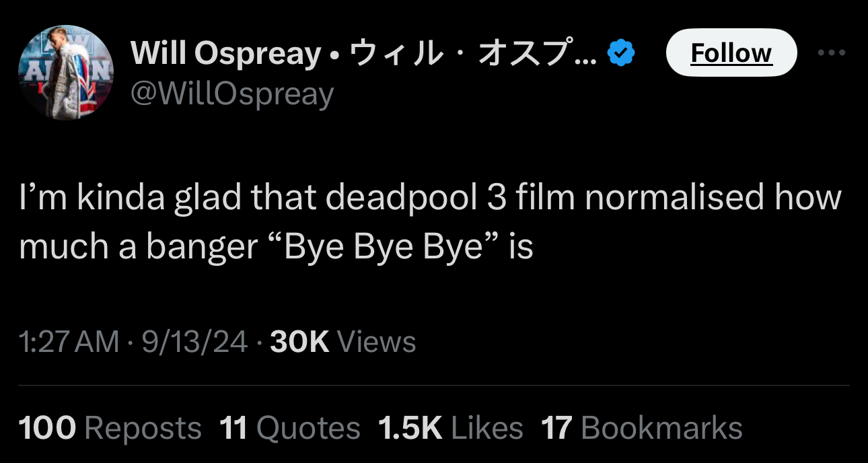Click the Will Ospreay display name
This screenshot has height=463, width=868.
[225, 53]
